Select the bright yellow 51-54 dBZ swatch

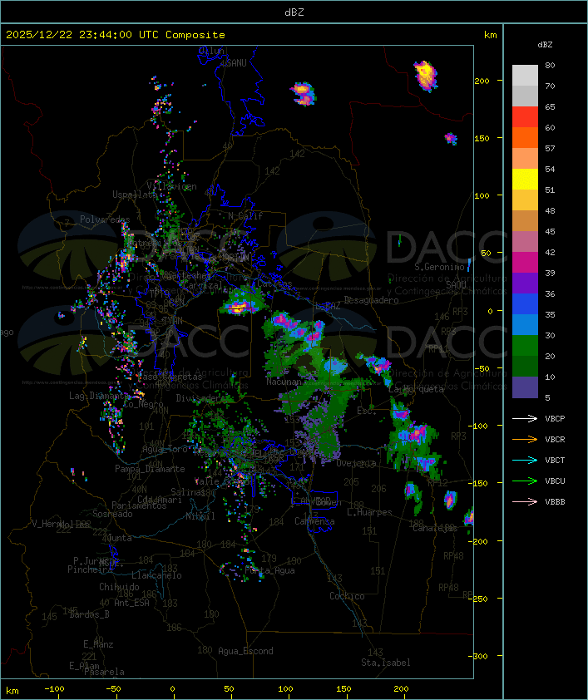525,179
